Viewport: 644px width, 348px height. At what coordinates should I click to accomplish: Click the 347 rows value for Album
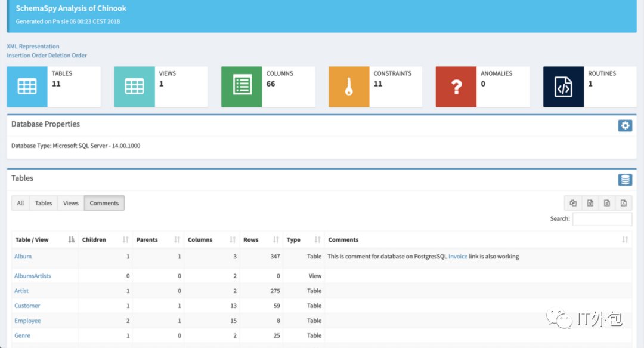pos(275,256)
